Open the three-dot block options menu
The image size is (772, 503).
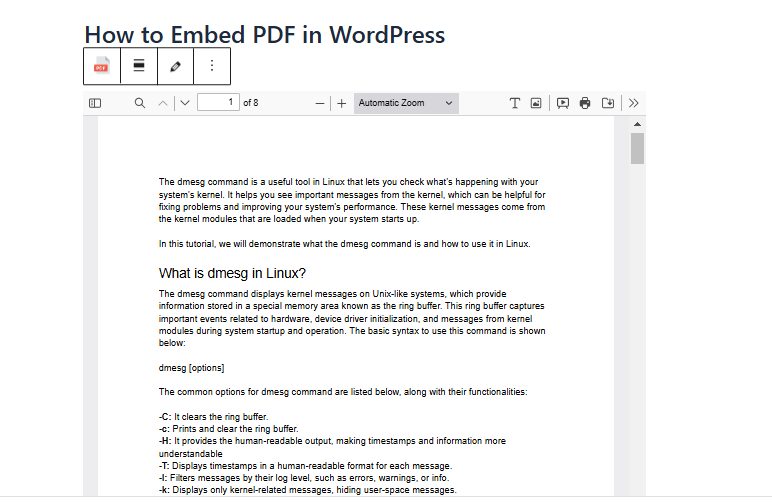(212, 66)
